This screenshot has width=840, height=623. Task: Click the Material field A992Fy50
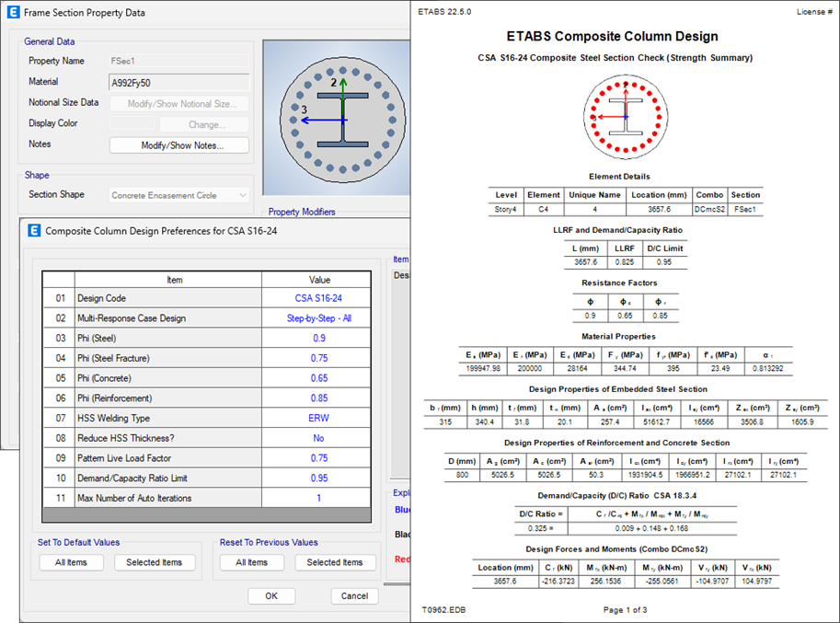click(179, 83)
